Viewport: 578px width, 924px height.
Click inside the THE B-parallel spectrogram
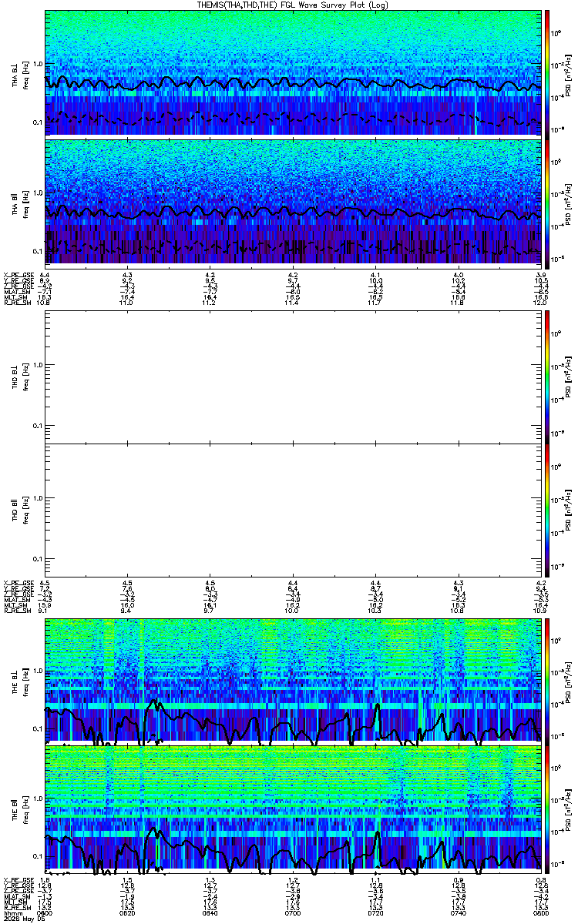point(292,808)
